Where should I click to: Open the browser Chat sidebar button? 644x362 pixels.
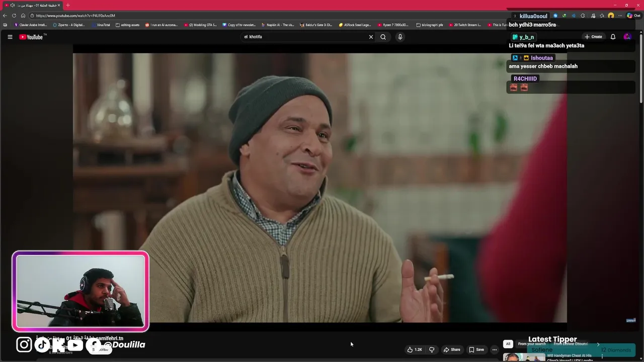tap(633, 16)
